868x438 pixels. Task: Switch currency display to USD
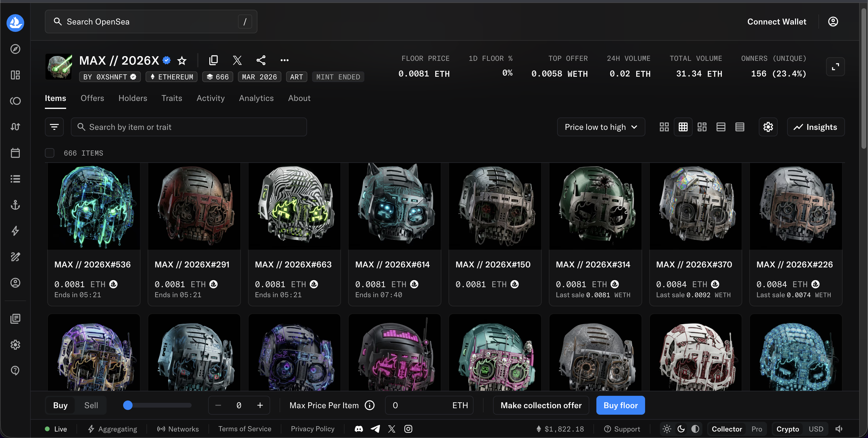[x=816, y=429]
